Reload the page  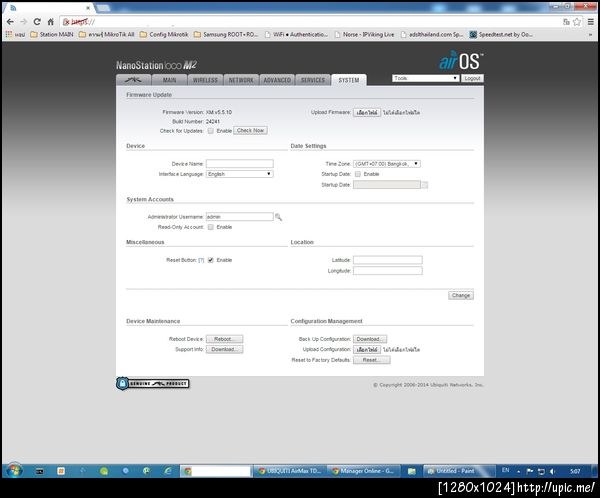click(x=37, y=22)
